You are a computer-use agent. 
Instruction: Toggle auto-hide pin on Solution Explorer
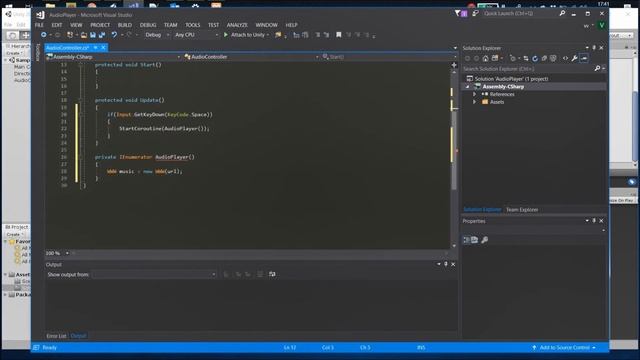pos(594,48)
